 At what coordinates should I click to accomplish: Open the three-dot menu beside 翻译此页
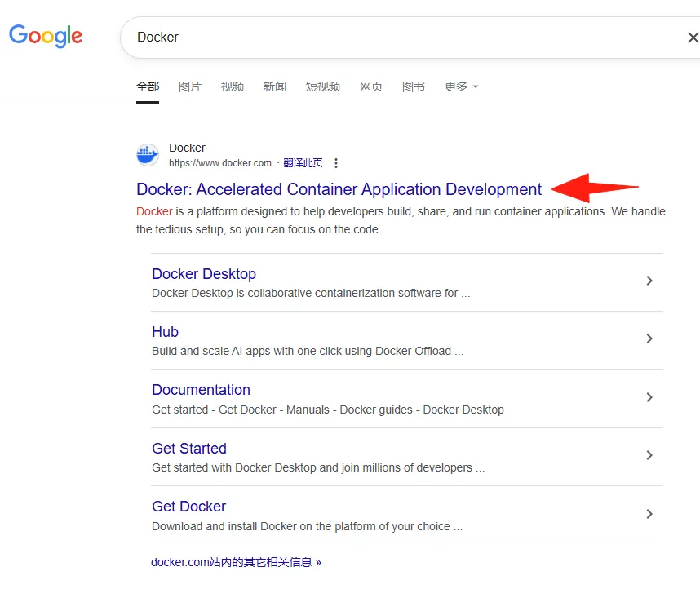tap(336, 163)
